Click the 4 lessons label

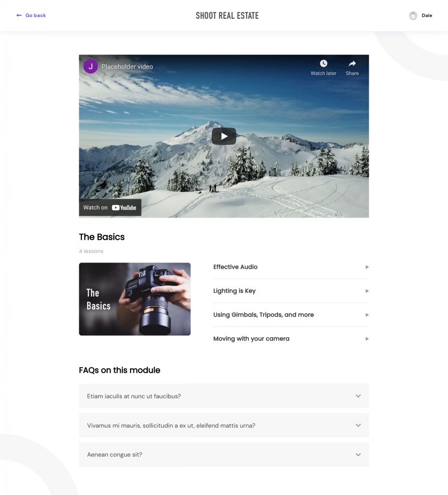tap(91, 251)
